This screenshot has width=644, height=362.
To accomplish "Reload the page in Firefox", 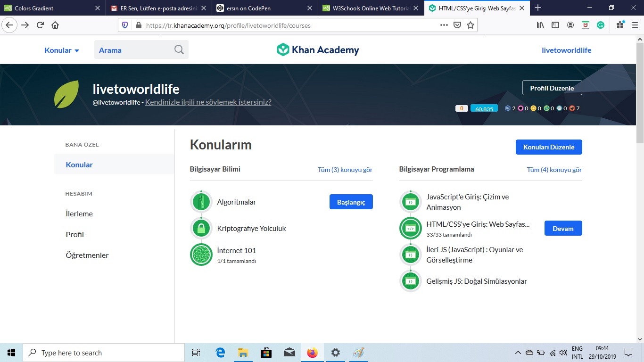I will (x=41, y=25).
